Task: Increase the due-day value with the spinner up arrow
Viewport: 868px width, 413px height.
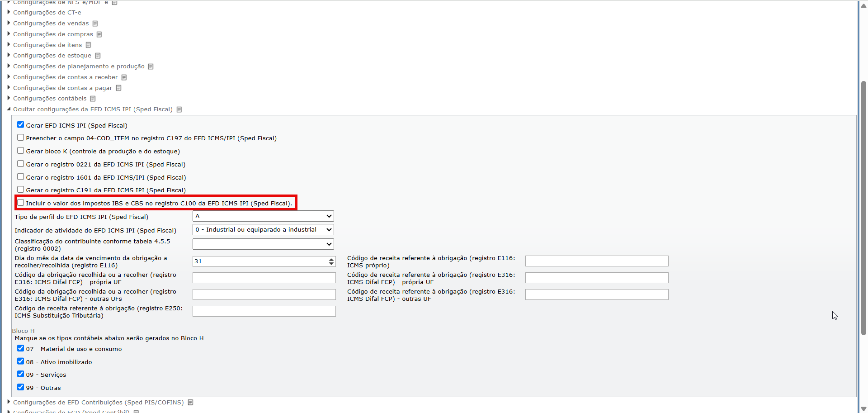Action: (x=331, y=259)
